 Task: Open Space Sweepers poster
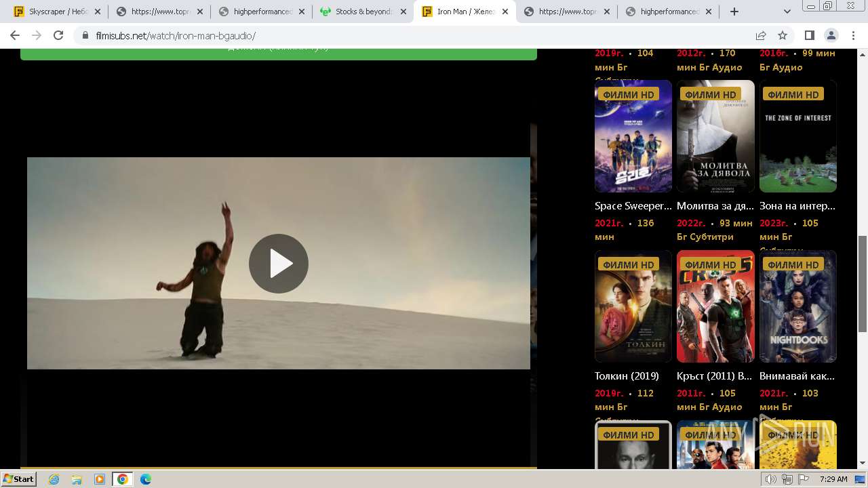[633, 136]
